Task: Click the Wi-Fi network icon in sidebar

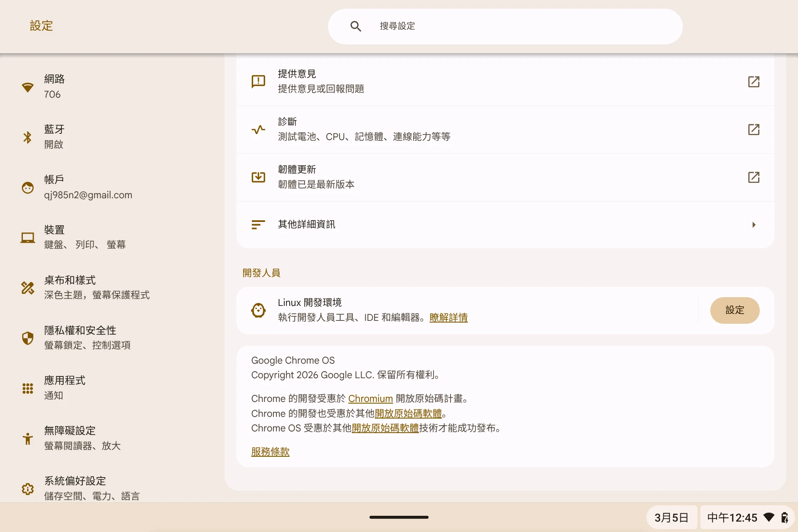Action: coord(27,87)
